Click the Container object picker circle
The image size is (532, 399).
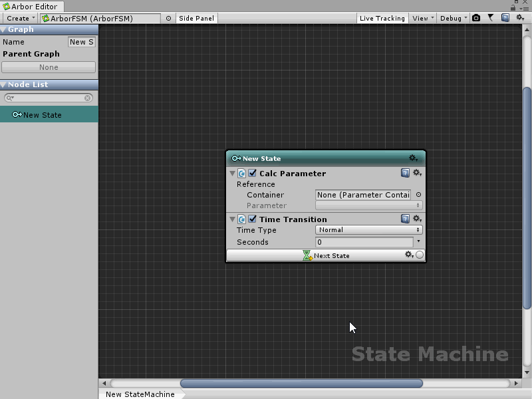[x=418, y=195]
